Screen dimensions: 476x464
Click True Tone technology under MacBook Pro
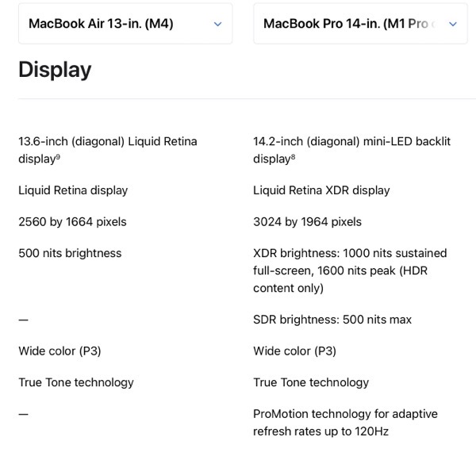tap(311, 382)
